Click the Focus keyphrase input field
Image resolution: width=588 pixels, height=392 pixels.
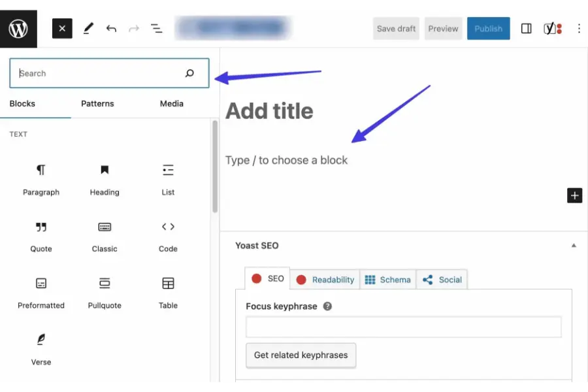coord(404,327)
